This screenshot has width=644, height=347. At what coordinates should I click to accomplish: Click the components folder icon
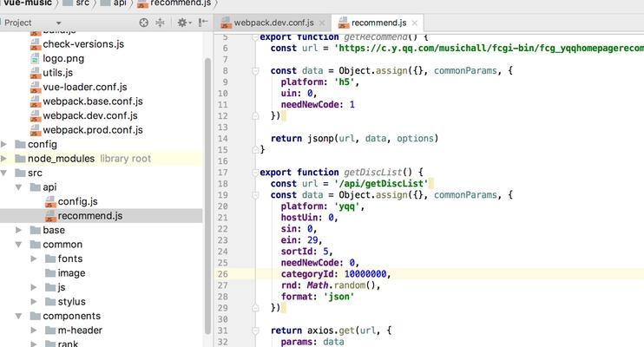(x=36, y=316)
